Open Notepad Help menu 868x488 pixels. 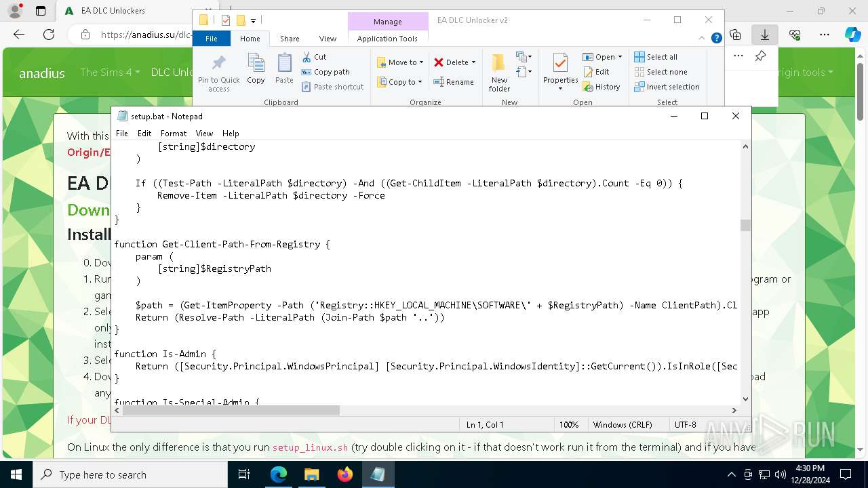click(x=231, y=134)
